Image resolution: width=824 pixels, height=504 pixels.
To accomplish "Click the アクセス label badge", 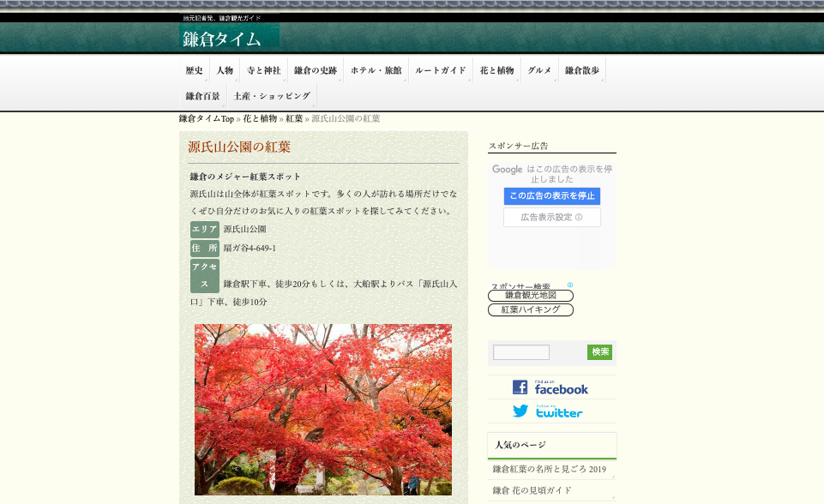I will tap(204, 275).
